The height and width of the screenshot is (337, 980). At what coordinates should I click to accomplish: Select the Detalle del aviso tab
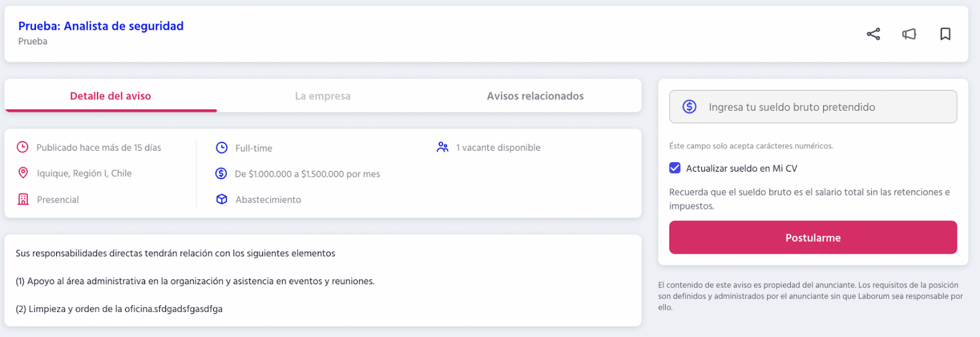(x=110, y=96)
